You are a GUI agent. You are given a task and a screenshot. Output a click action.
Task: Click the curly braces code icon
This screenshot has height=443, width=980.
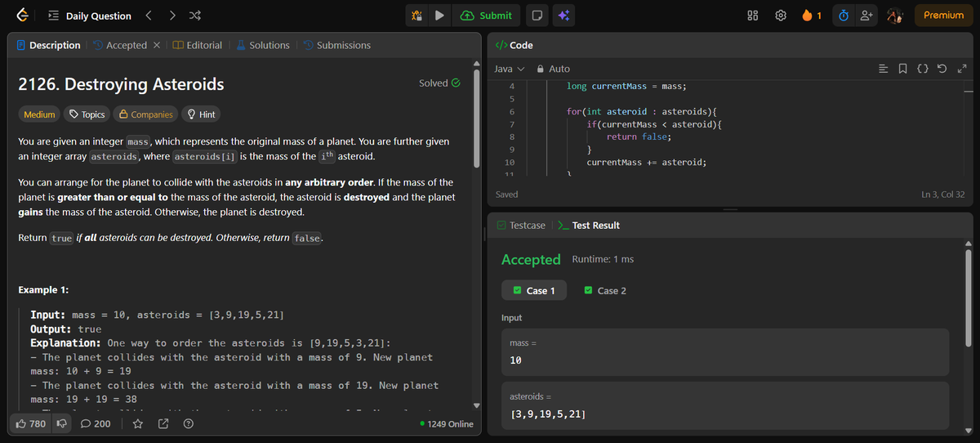(x=921, y=69)
